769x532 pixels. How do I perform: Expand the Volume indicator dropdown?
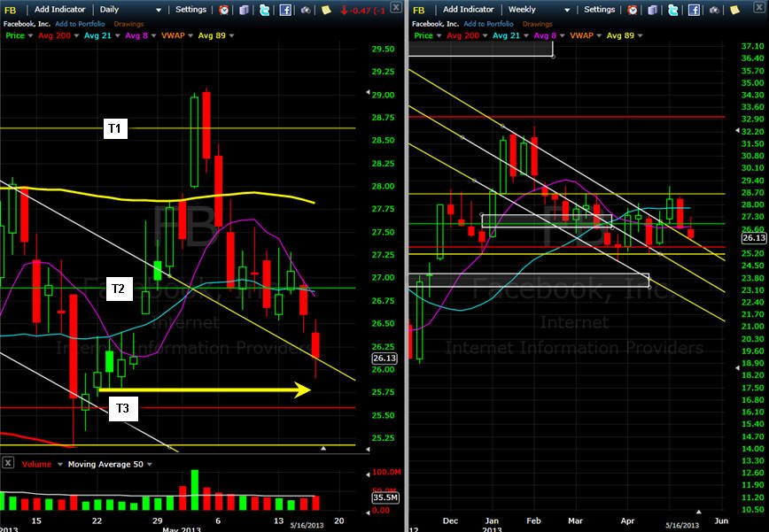60,465
